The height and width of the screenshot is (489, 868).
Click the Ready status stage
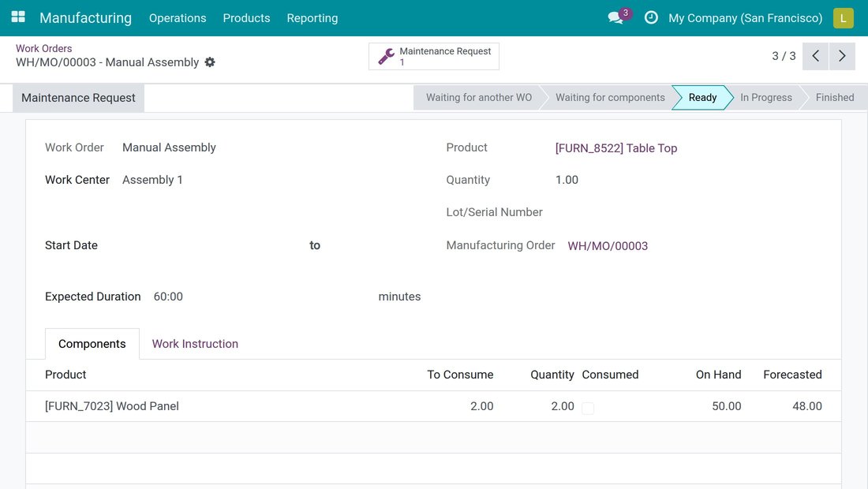point(702,97)
